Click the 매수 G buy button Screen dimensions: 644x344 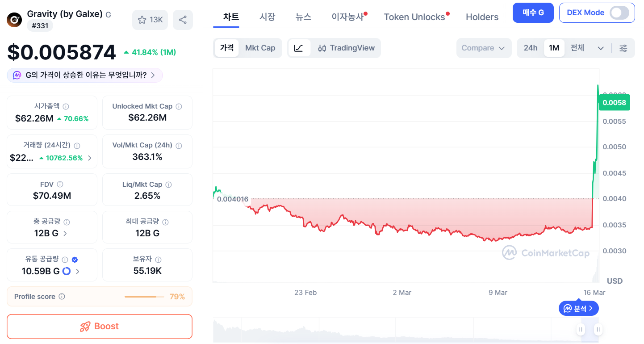pyautogui.click(x=533, y=13)
